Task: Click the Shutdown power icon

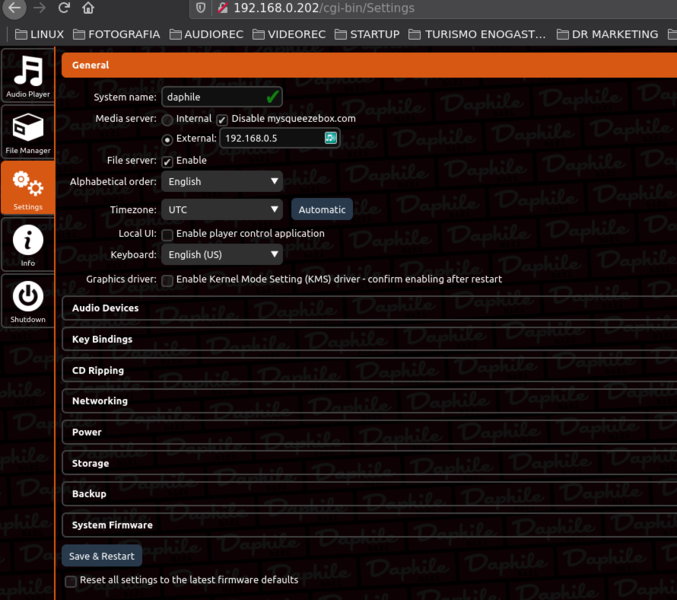Action: (27, 299)
